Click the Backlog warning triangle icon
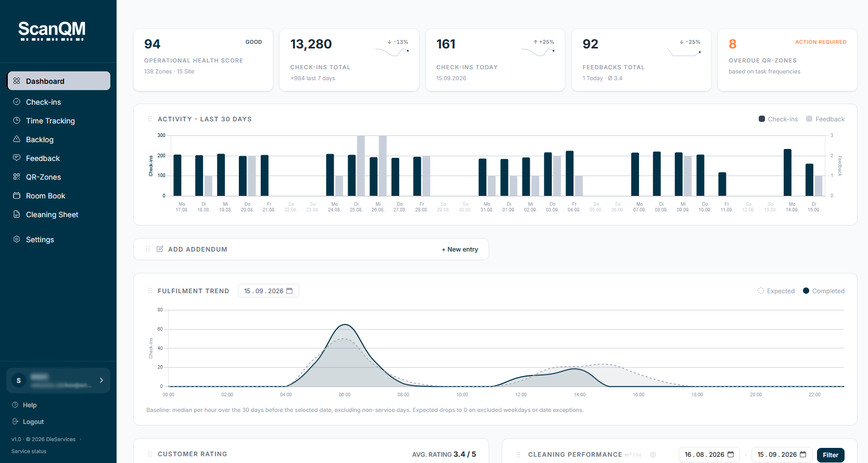 [x=17, y=139]
